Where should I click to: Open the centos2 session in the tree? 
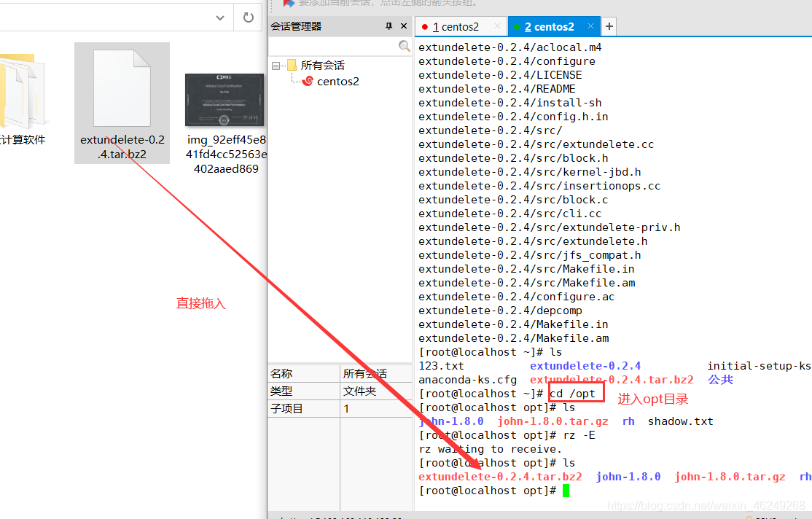click(x=337, y=82)
